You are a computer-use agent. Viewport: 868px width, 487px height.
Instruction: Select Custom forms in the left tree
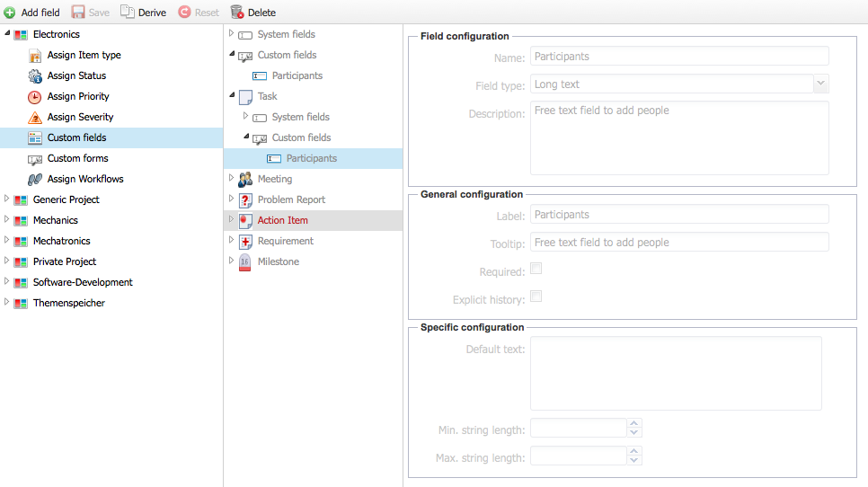pos(77,158)
